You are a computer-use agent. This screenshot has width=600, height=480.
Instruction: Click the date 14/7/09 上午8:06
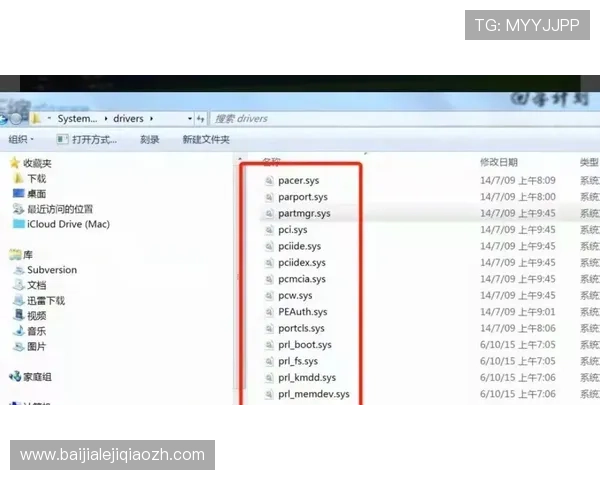518,328
